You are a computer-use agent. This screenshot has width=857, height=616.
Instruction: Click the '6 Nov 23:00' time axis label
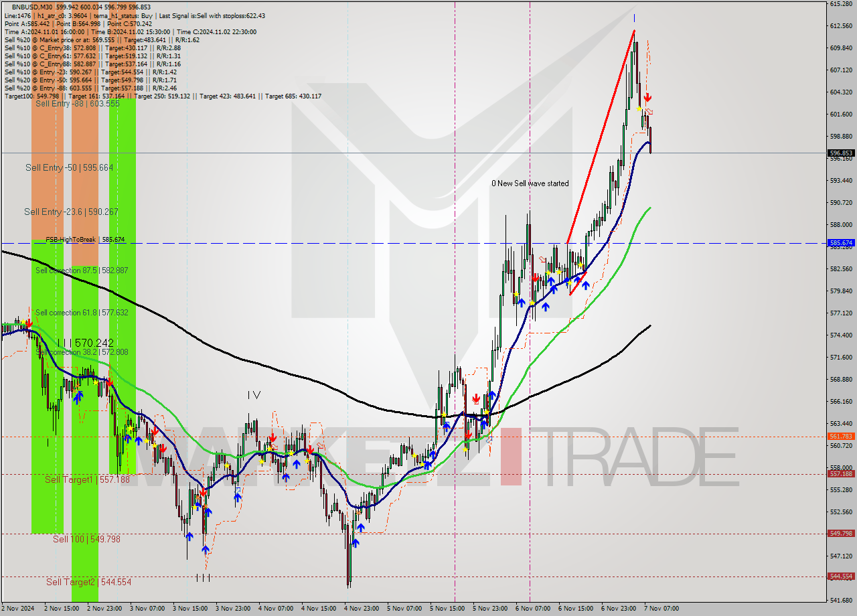(x=619, y=609)
